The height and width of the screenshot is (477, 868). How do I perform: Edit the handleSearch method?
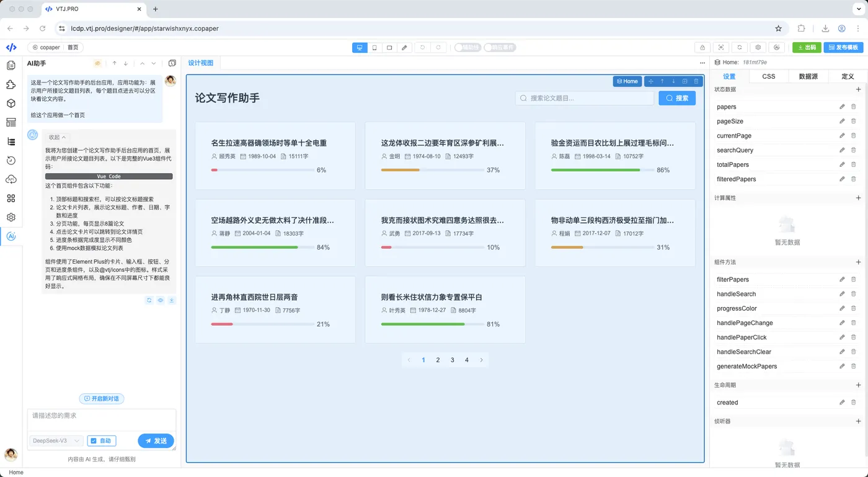(842, 294)
